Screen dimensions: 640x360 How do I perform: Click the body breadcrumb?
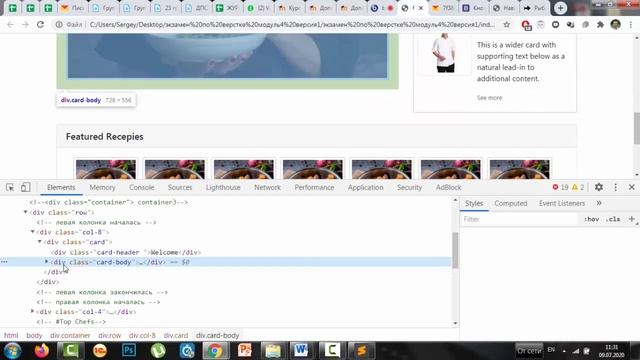(34, 335)
